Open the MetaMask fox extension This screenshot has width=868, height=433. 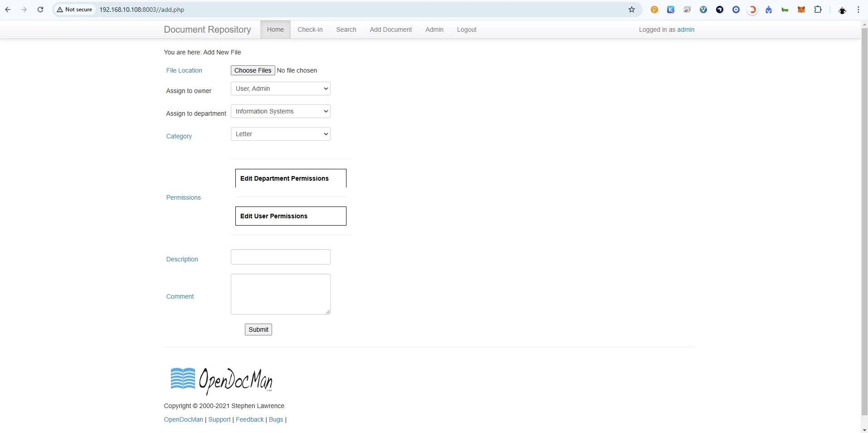click(x=801, y=10)
